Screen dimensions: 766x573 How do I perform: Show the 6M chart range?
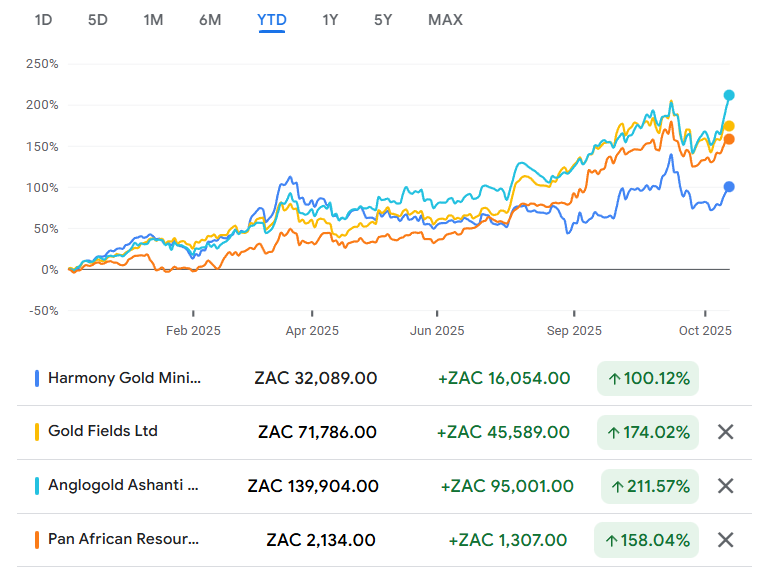pyautogui.click(x=210, y=19)
